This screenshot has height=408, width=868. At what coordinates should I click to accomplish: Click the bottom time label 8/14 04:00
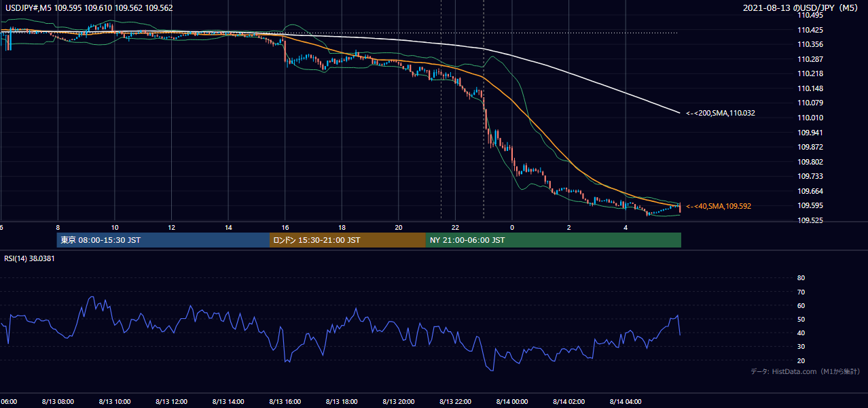click(x=626, y=402)
